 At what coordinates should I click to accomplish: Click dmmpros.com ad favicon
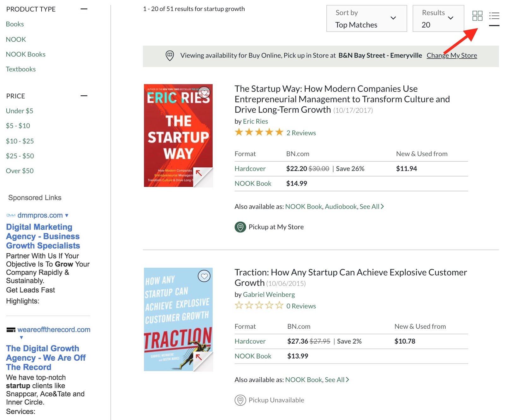11,215
